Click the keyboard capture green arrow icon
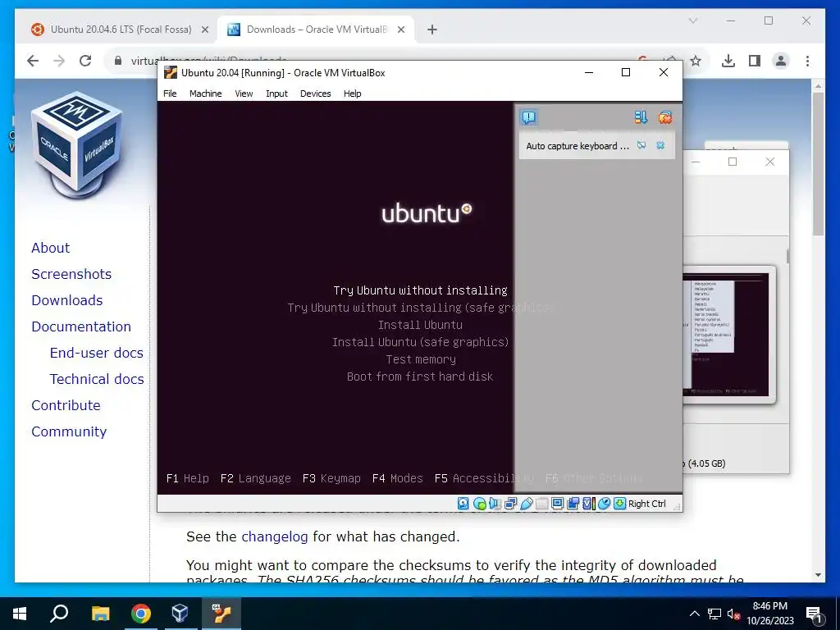The height and width of the screenshot is (630, 840). coord(620,504)
